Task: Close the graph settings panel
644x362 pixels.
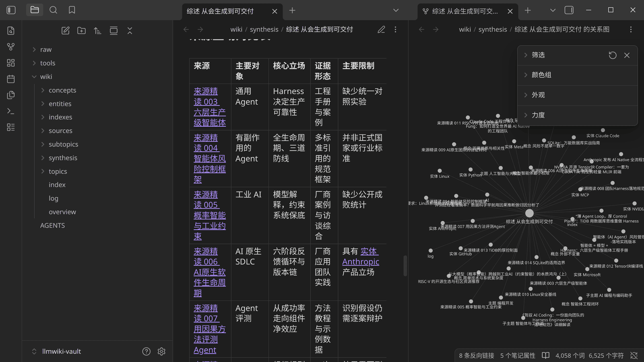Action: (627, 55)
